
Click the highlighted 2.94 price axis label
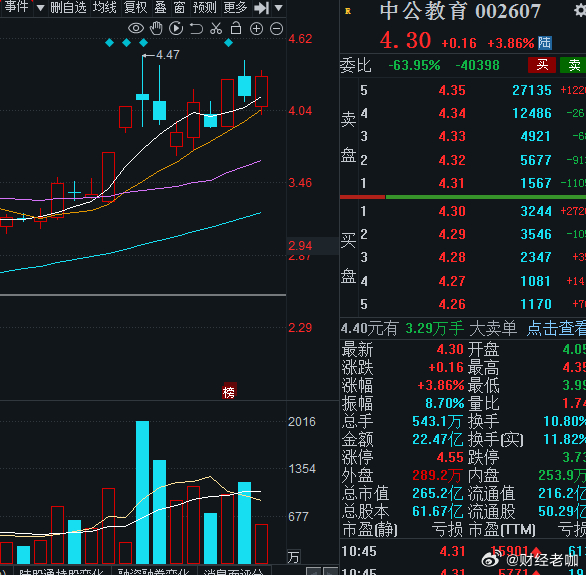click(300, 245)
